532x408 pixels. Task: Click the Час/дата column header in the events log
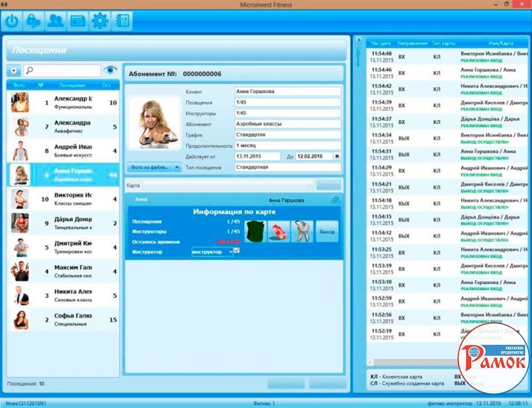point(381,43)
